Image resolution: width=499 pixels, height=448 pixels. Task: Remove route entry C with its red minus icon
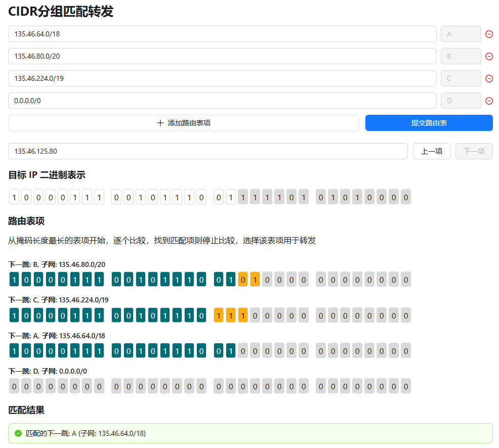tap(489, 78)
